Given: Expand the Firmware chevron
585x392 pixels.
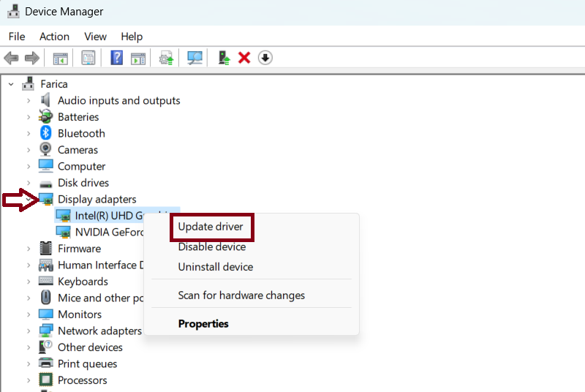Looking at the screenshot, I should click(x=29, y=249).
